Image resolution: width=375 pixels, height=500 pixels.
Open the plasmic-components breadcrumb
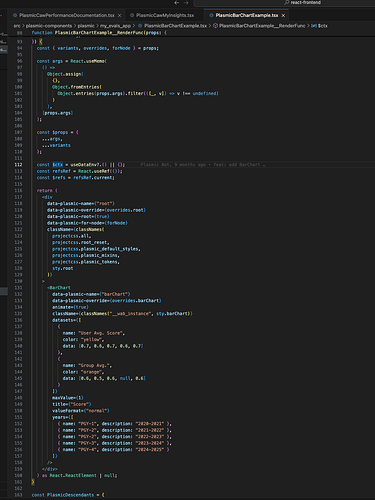tap(49, 26)
